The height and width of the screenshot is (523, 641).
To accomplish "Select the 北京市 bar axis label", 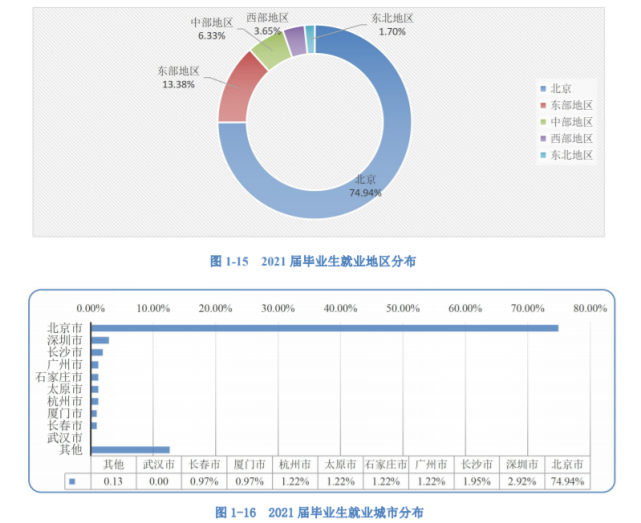I will pyautogui.click(x=65, y=328).
